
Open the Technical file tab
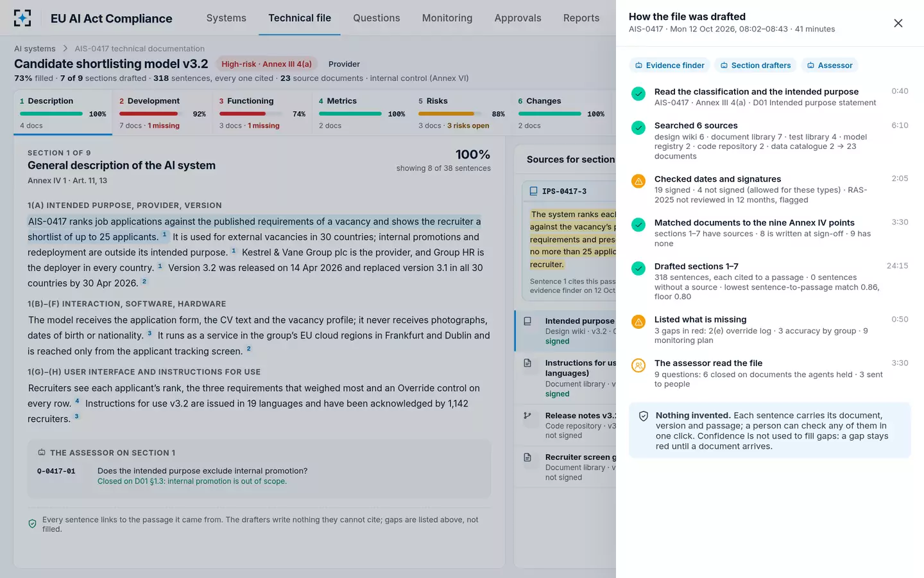pyautogui.click(x=300, y=18)
